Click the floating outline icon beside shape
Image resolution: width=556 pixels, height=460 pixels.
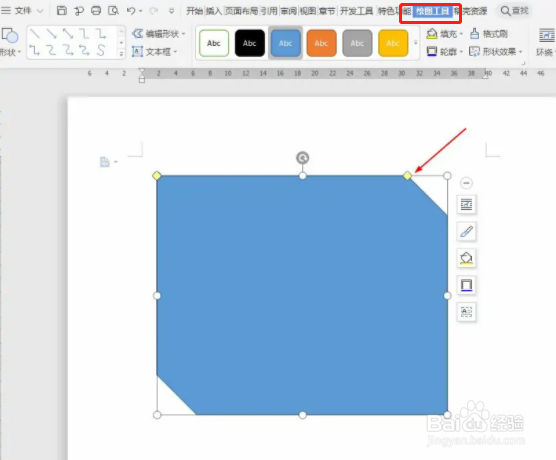(466, 285)
